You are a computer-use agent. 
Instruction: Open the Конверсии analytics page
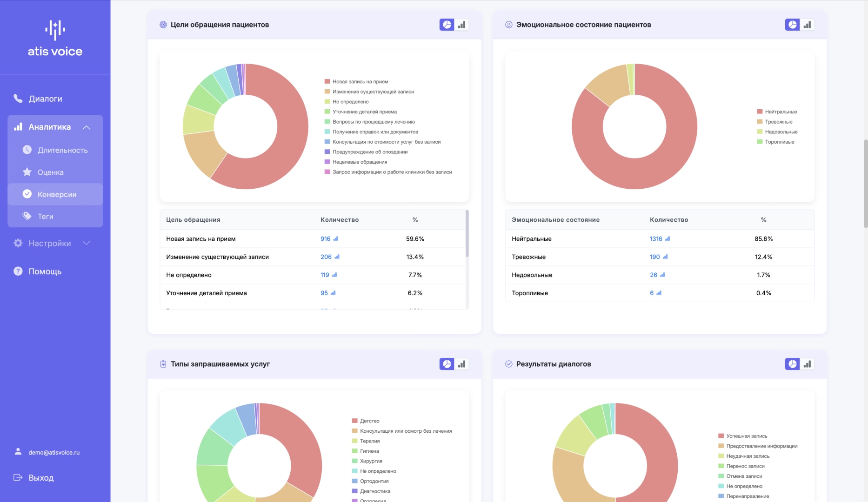(57, 194)
